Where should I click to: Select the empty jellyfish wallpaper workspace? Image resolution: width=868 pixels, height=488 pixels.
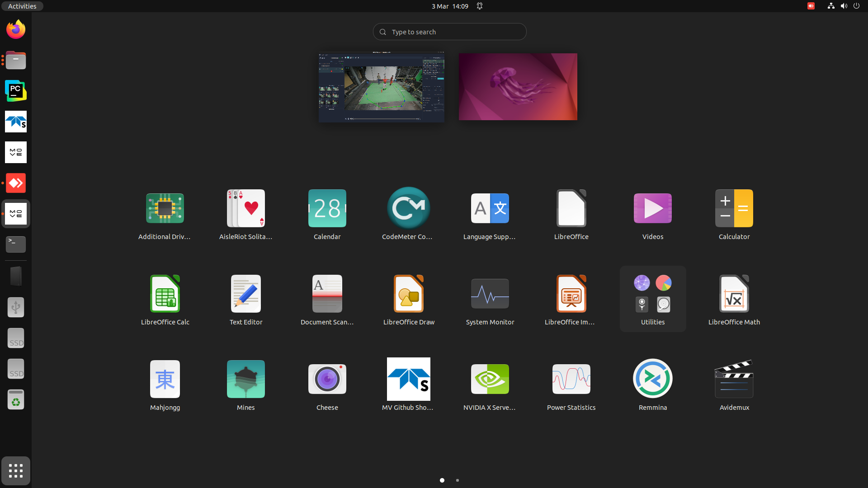point(518,87)
